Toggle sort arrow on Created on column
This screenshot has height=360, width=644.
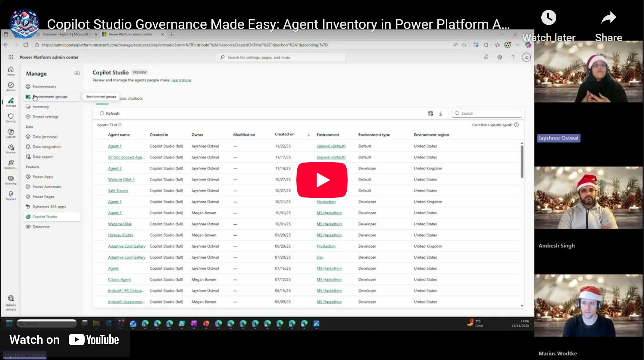[308, 135]
